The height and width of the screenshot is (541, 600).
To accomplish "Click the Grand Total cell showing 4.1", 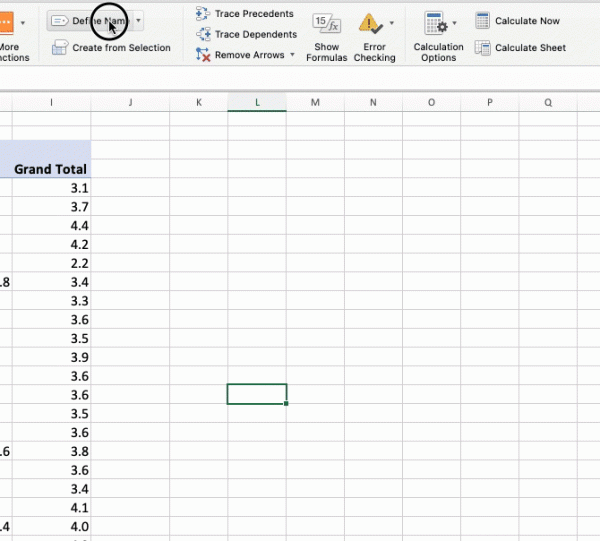I will point(51,507).
